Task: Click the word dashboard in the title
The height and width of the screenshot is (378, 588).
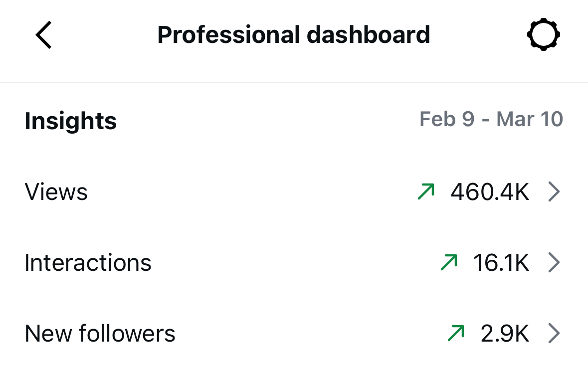Action: [368, 35]
